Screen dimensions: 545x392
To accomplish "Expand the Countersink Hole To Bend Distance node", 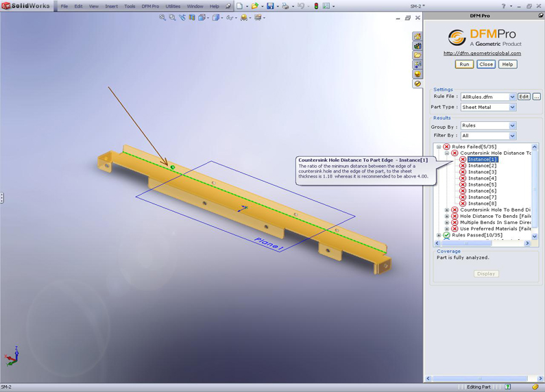I will point(447,210).
